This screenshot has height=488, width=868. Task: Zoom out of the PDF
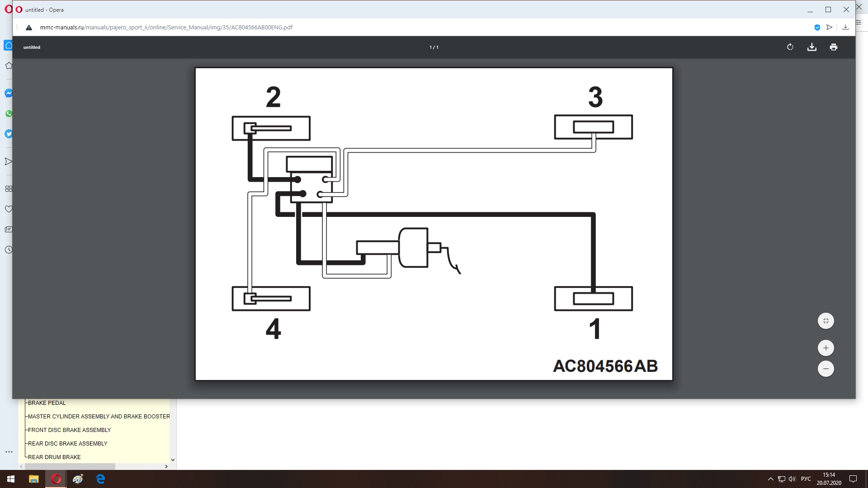coord(826,369)
